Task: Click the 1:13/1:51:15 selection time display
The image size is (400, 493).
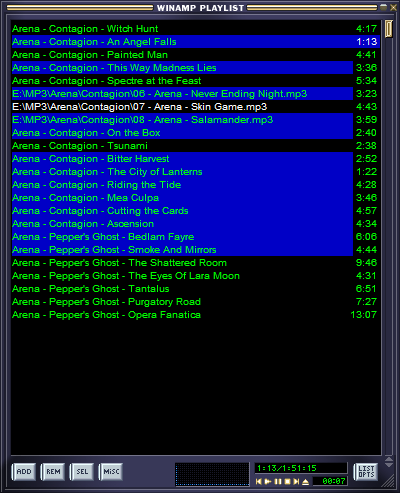Action: click(301, 468)
